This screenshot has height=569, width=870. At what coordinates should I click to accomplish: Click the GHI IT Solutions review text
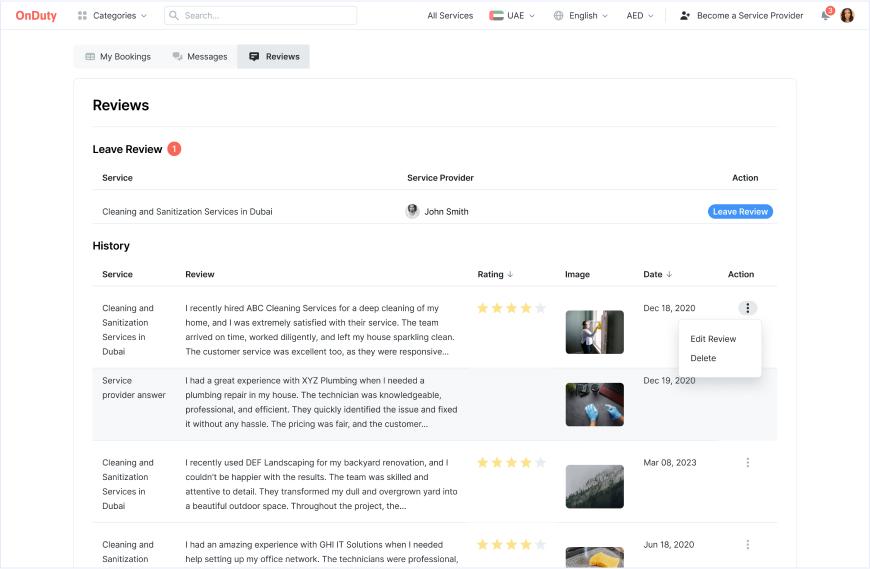click(x=322, y=552)
